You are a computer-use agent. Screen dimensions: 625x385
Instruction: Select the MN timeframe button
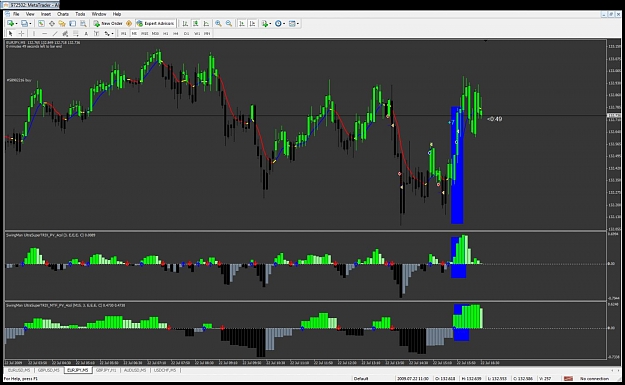point(207,33)
